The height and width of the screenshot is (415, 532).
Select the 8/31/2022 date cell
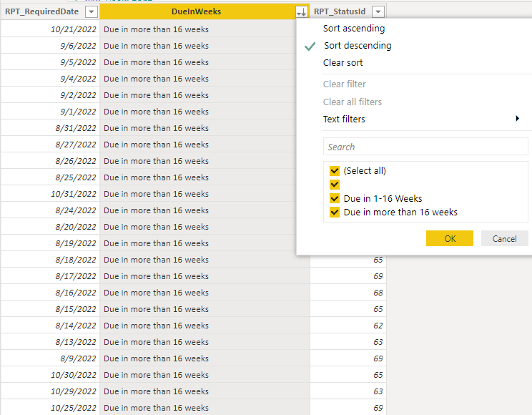50,128
